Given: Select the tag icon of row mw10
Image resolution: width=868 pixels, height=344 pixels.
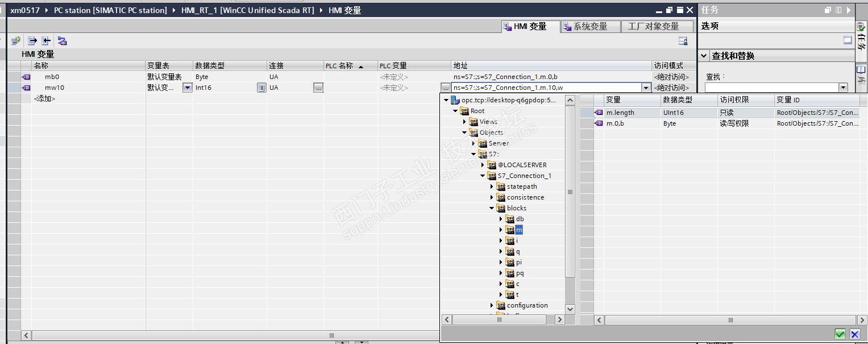Looking at the screenshot, I should (x=26, y=88).
